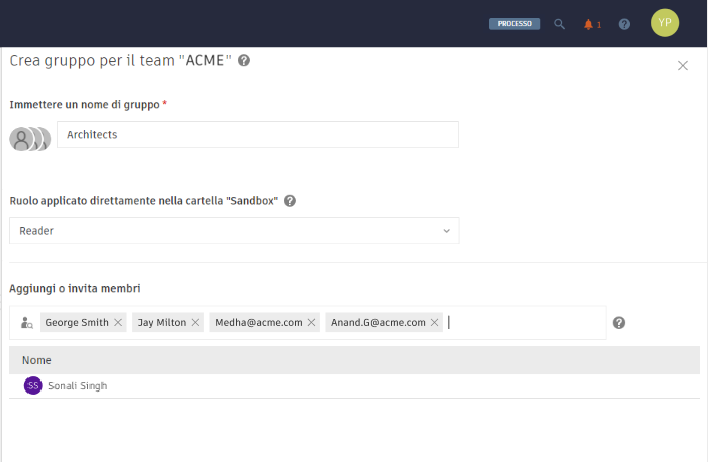
Task: Remove Anand.G@acme.com chip
Action: (x=434, y=322)
